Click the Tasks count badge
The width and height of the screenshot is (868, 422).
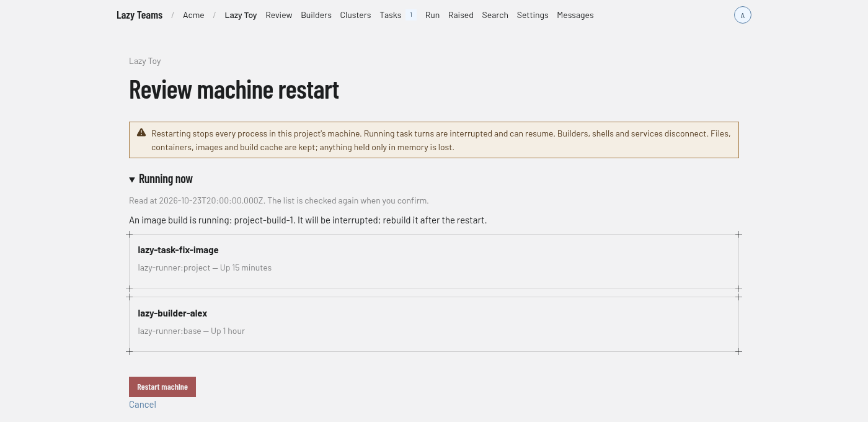click(x=410, y=15)
